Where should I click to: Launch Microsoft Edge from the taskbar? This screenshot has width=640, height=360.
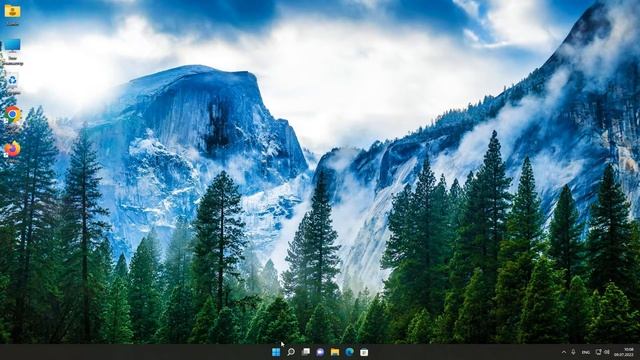click(x=349, y=352)
